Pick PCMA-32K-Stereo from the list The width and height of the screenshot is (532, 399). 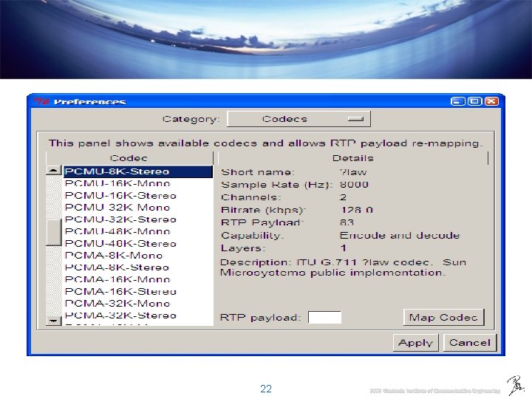coord(138,316)
